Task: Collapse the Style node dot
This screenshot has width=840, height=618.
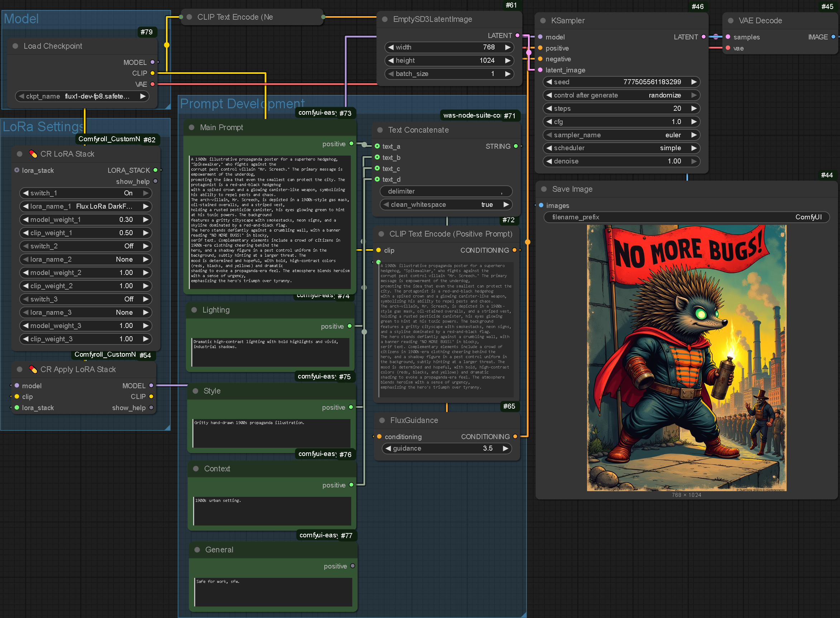Action: click(195, 391)
